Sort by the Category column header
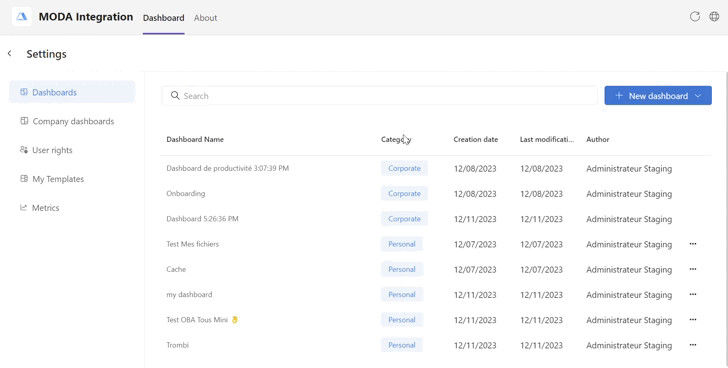 (x=396, y=139)
